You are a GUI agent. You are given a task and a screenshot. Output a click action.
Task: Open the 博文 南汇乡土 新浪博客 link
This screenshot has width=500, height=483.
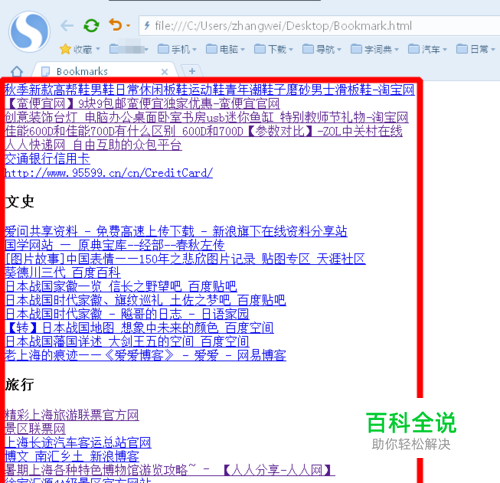pyautogui.click(x=72, y=456)
